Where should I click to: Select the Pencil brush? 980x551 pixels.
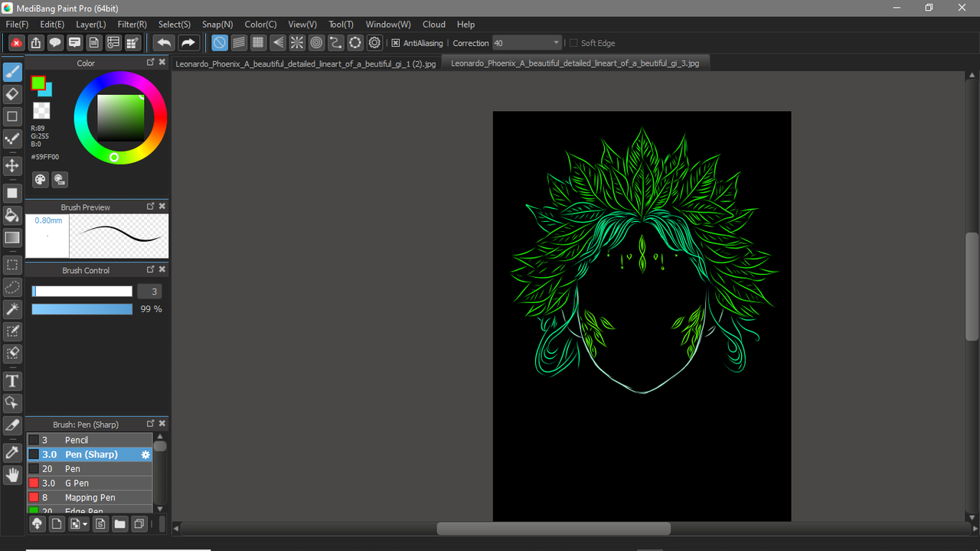click(x=90, y=440)
